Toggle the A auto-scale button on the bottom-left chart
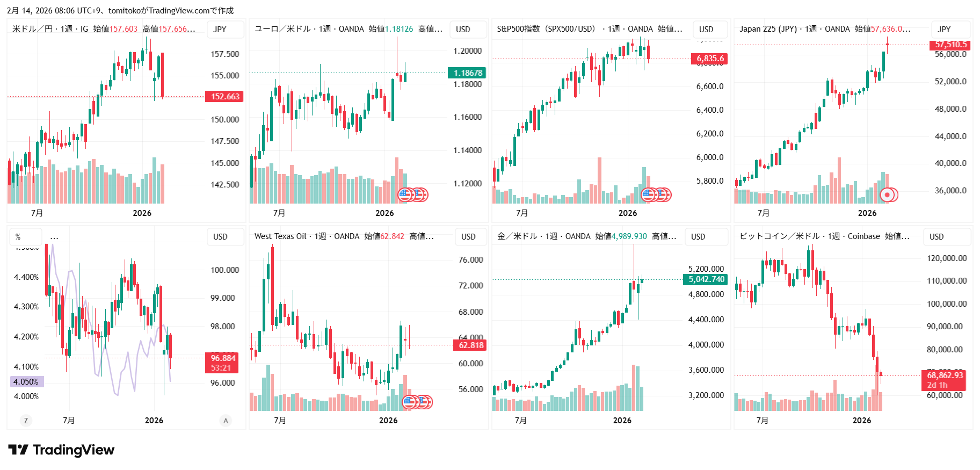 (x=226, y=421)
